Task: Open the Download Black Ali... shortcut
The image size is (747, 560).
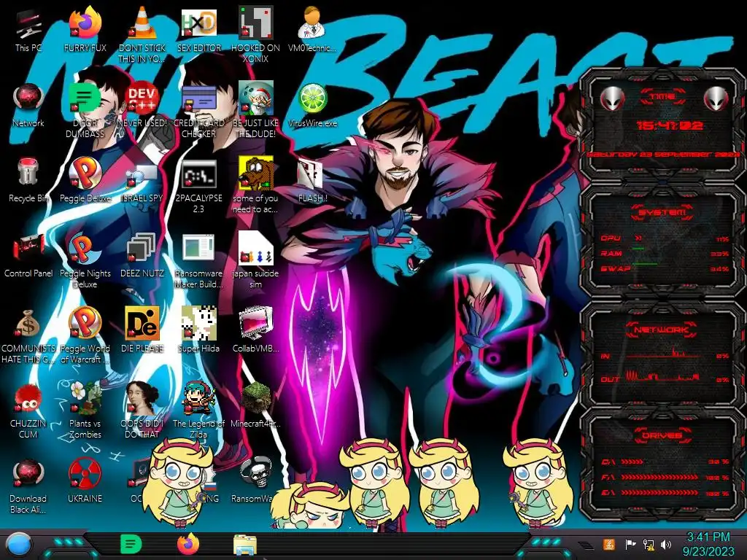Action: pos(28,473)
